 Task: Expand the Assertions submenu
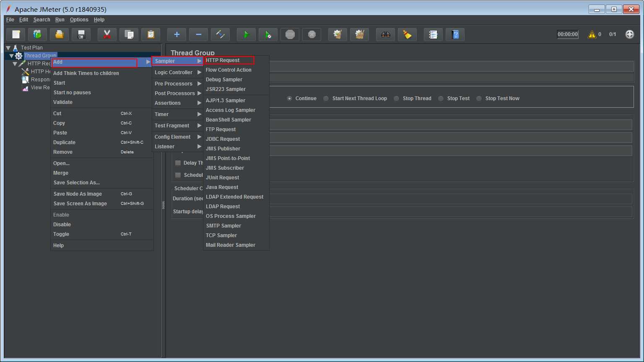coord(177,103)
